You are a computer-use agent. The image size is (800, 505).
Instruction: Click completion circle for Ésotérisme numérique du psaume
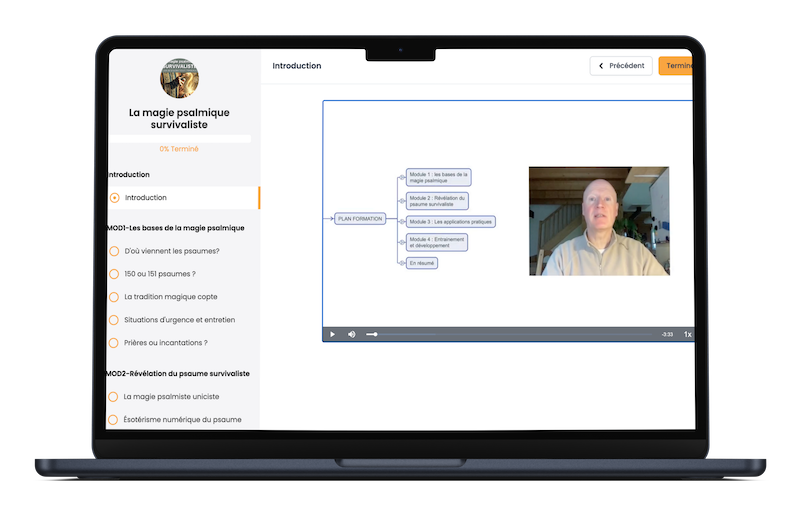click(113, 419)
